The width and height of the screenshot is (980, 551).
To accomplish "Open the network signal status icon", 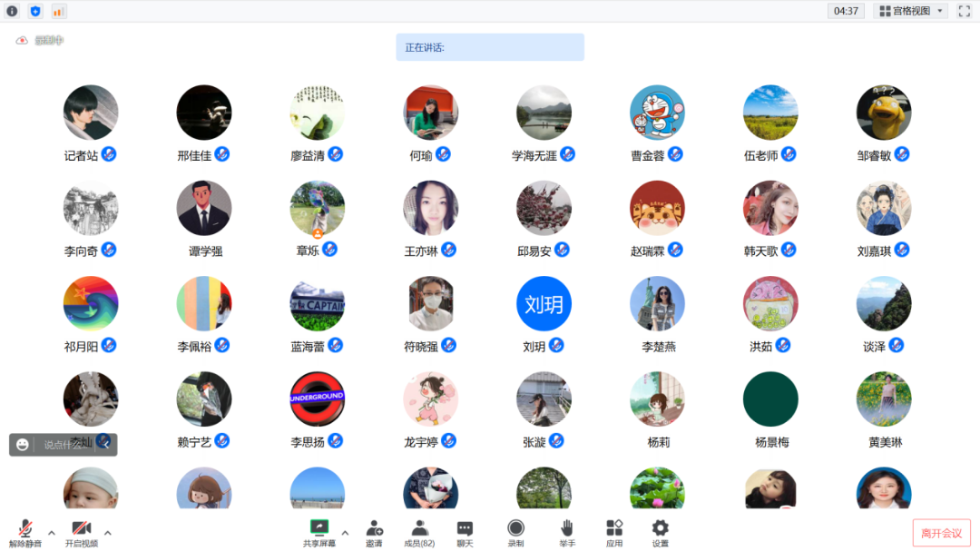I will click(x=58, y=11).
